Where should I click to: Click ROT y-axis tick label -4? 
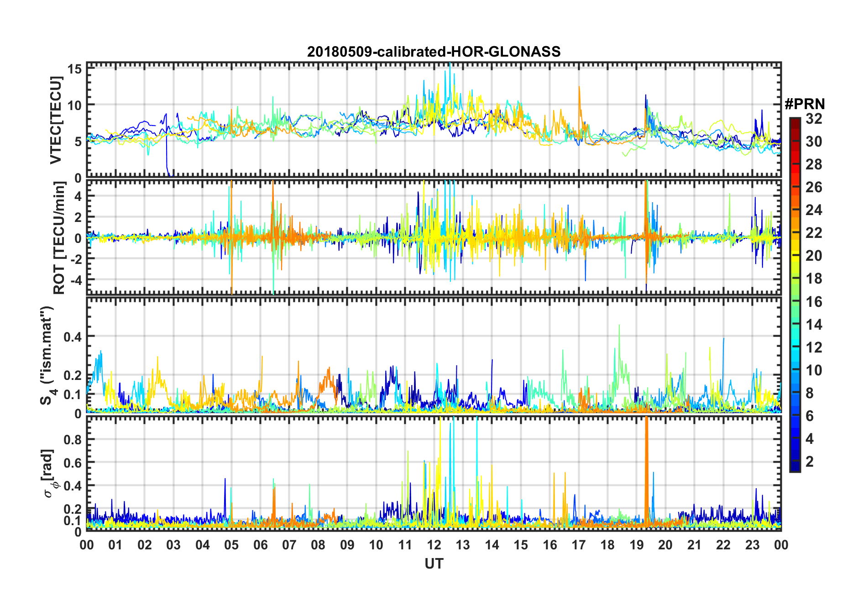(x=76, y=279)
